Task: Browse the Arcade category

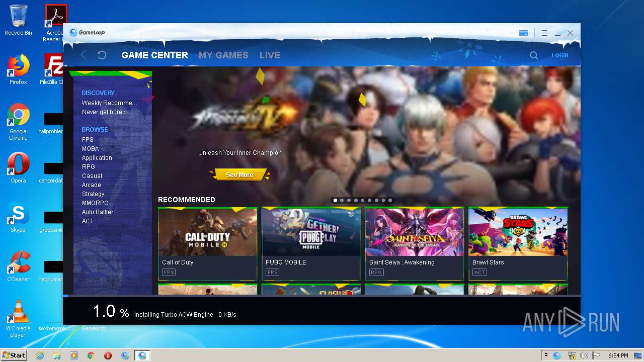Action: [x=92, y=185]
